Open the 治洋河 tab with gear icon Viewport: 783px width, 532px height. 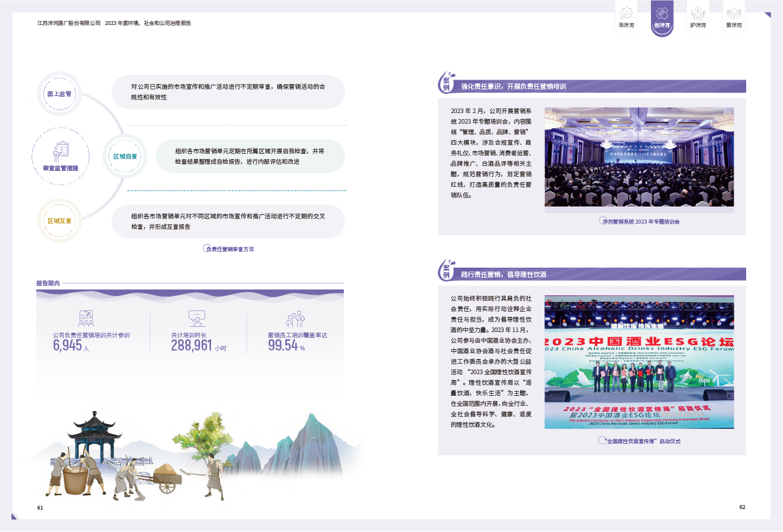click(x=626, y=18)
